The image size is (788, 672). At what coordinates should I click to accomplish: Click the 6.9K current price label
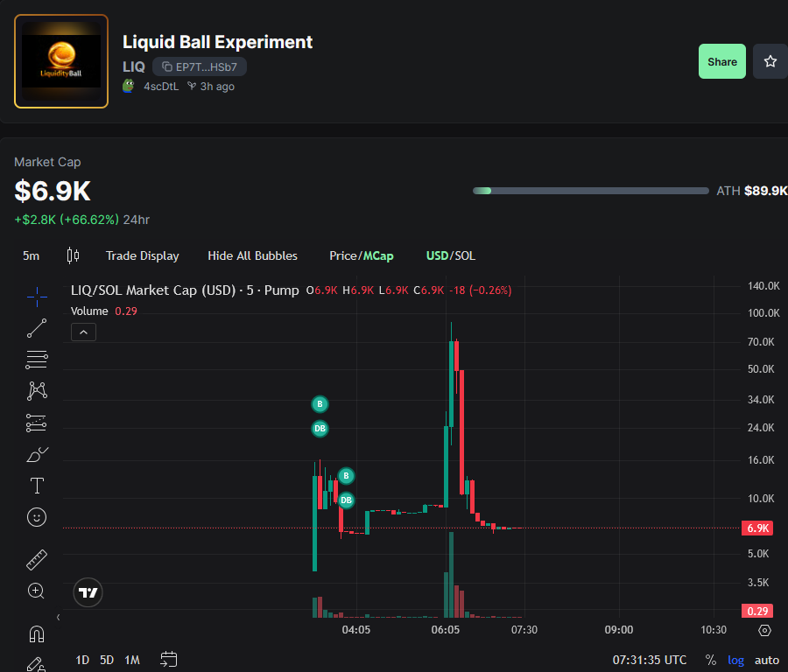(x=757, y=528)
